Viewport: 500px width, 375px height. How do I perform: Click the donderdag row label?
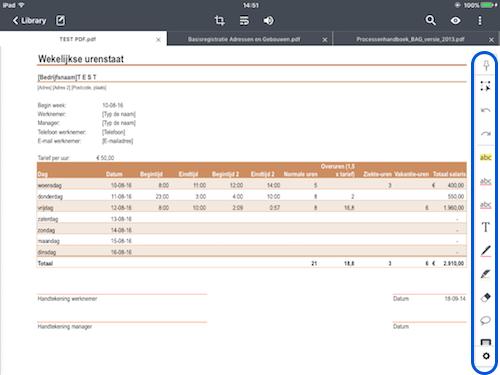50,197
